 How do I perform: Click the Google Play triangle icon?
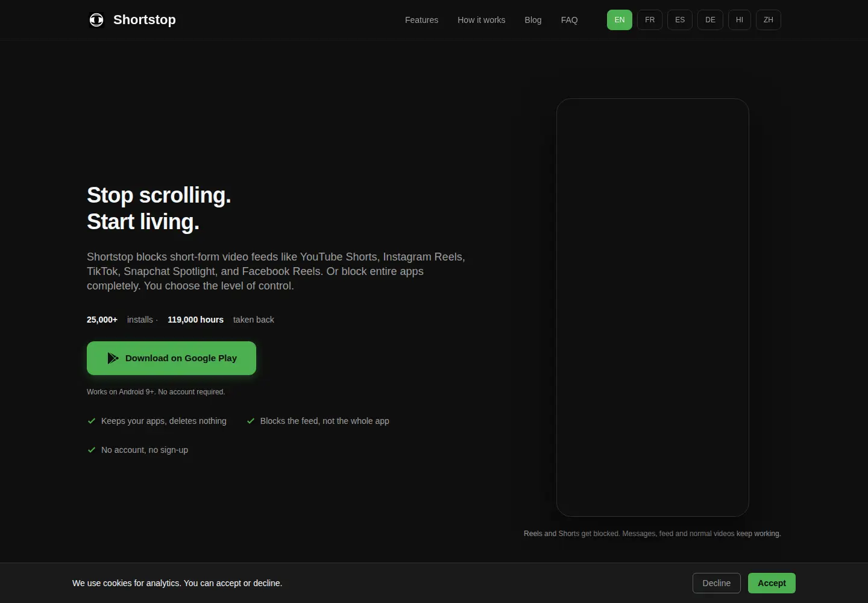click(x=113, y=358)
